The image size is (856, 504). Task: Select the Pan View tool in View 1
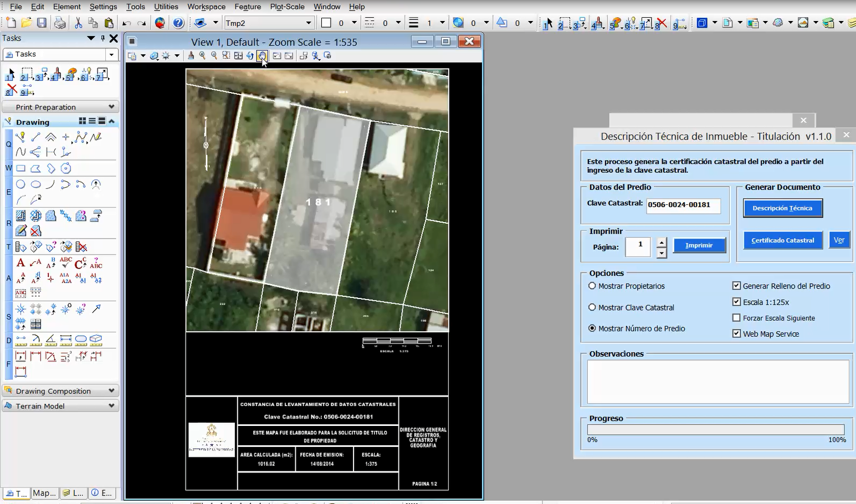point(263,55)
